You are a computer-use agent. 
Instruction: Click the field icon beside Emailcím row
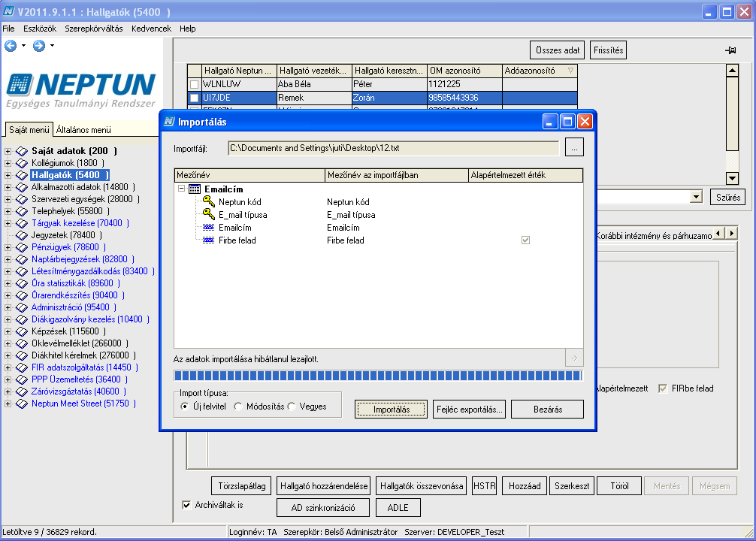pos(209,228)
